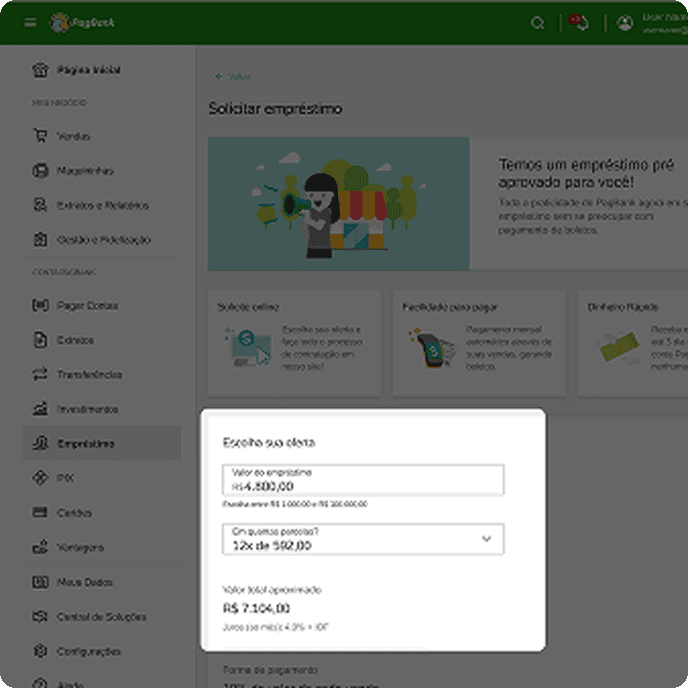Click the Solicitar empréstimo heading
Screen dimensions: 688x688
275,108
